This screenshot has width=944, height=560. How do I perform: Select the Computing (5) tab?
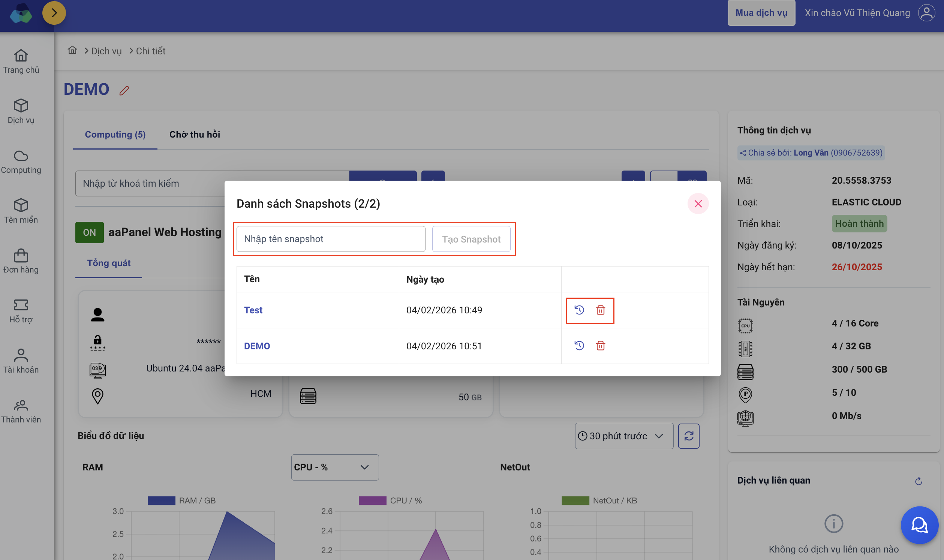pos(115,135)
